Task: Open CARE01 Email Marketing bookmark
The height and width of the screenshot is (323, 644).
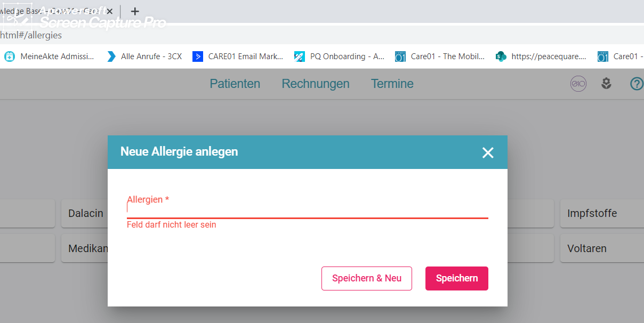Action: (x=238, y=56)
